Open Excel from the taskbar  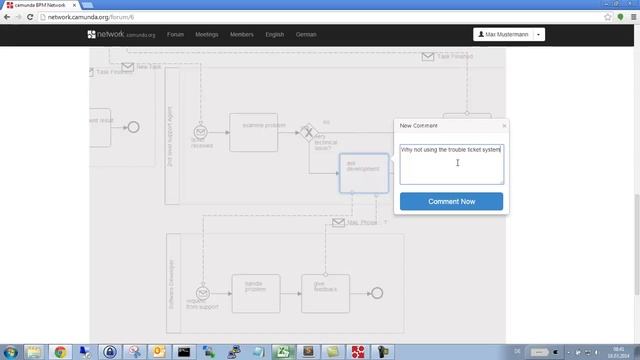point(283,352)
